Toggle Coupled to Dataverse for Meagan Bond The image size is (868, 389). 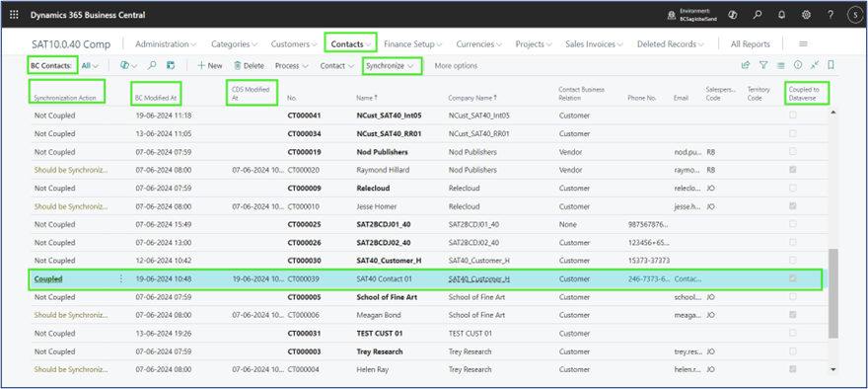click(793, 315)
